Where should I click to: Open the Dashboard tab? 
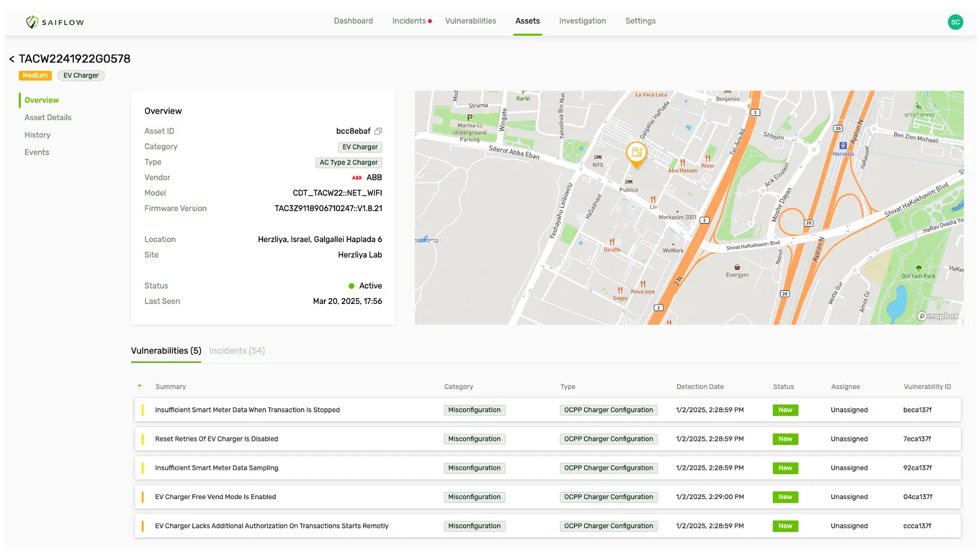pyautogui.click(x=353, y=21)
